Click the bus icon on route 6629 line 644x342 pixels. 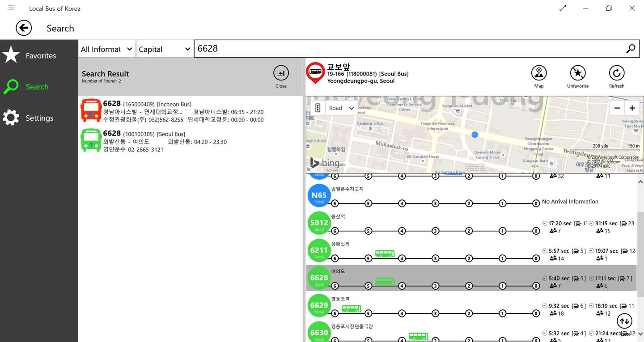[x=351, y=309]
